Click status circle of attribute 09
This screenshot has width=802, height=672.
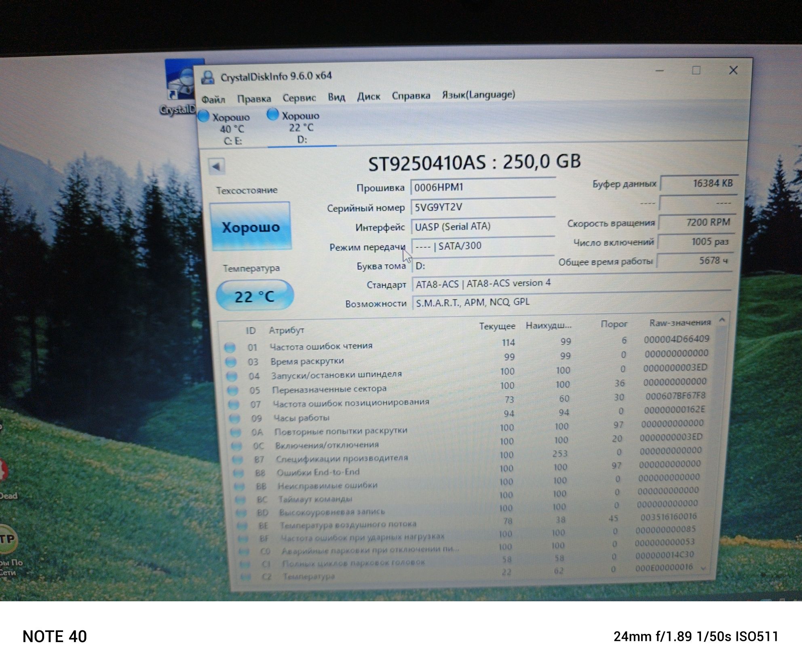point(234,418)
